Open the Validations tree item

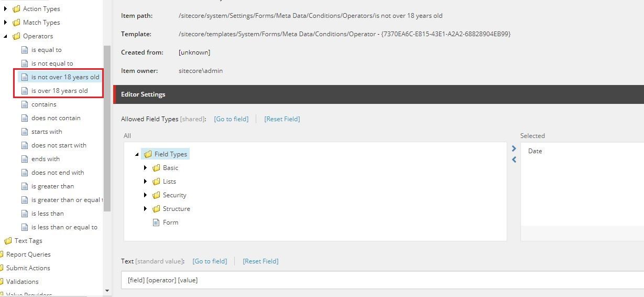point(22,282)
